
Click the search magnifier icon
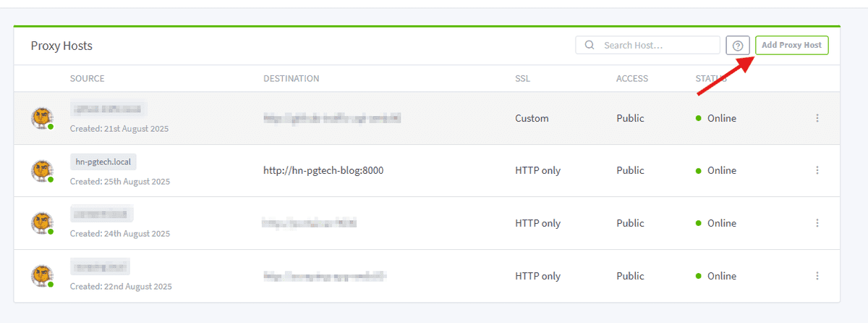tap(590, 45)
